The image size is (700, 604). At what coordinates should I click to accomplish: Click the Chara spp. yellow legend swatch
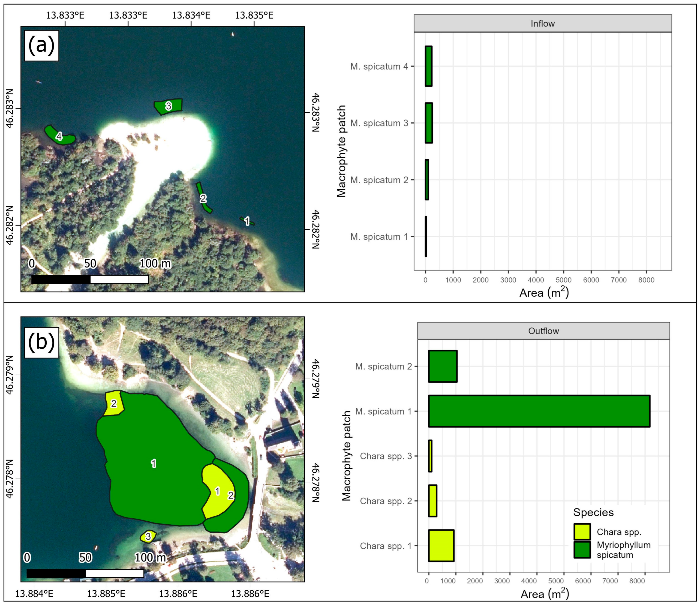click(582, 532)
